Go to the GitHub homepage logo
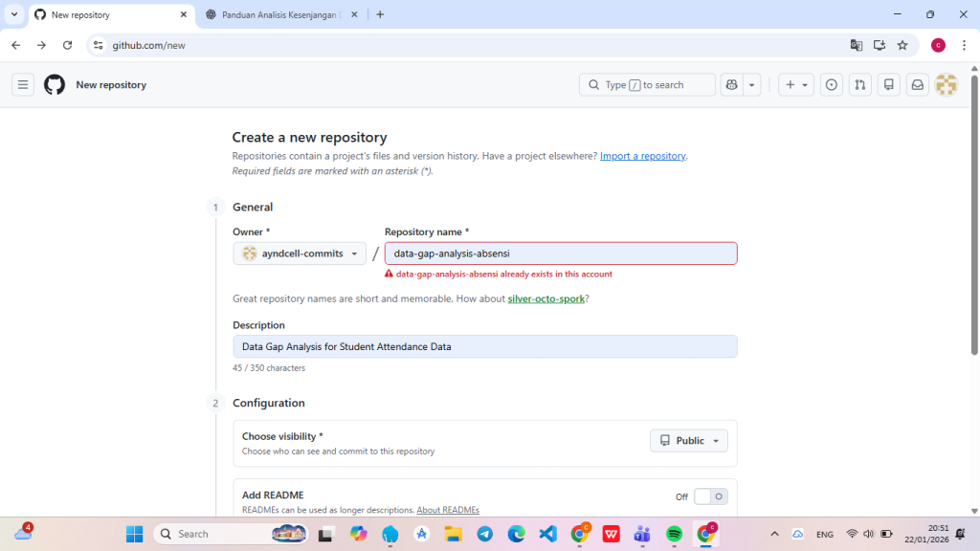This screenshot has width=980, height=551. pyautogui.click(x=55, y=85)
